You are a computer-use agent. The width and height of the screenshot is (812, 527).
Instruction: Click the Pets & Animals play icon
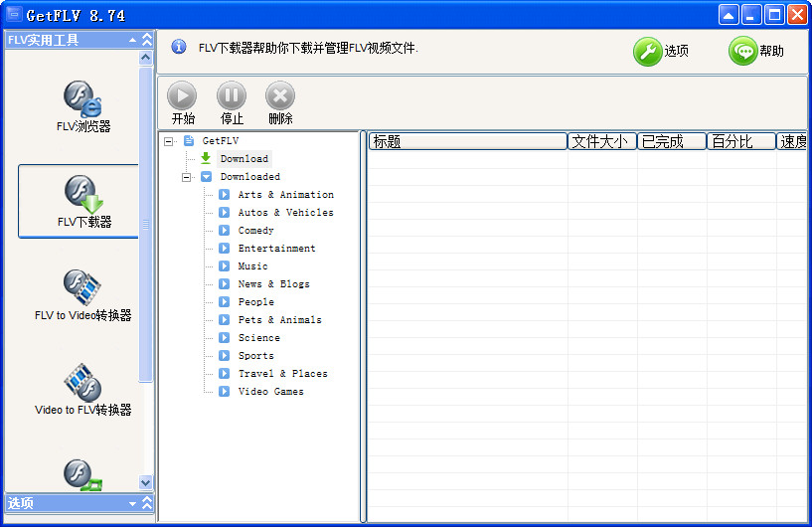tap(225, 320)
